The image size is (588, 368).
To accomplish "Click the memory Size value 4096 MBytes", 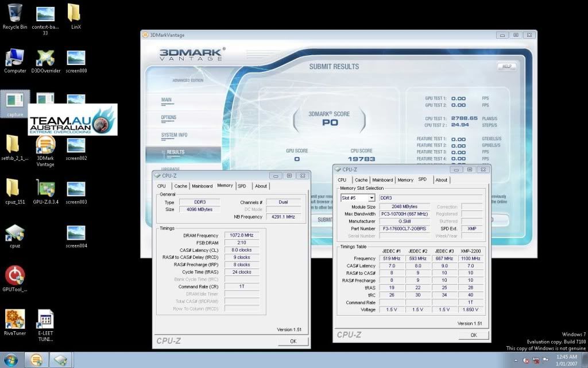I will click(x=199, y=209).
